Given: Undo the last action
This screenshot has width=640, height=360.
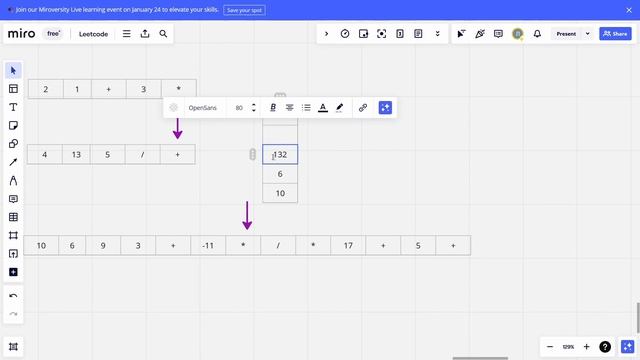Looking at the screenshot, I should pyautogui.click(x=13, y=296).
